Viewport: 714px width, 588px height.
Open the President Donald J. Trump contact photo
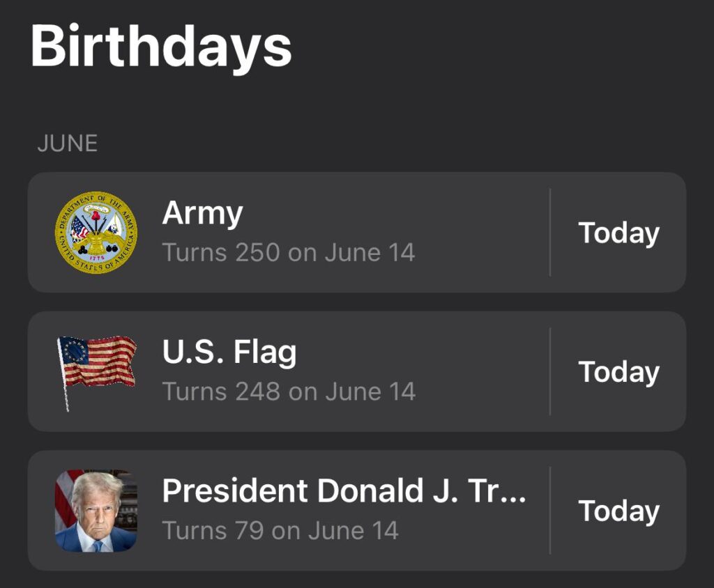(x=96, y=511)
